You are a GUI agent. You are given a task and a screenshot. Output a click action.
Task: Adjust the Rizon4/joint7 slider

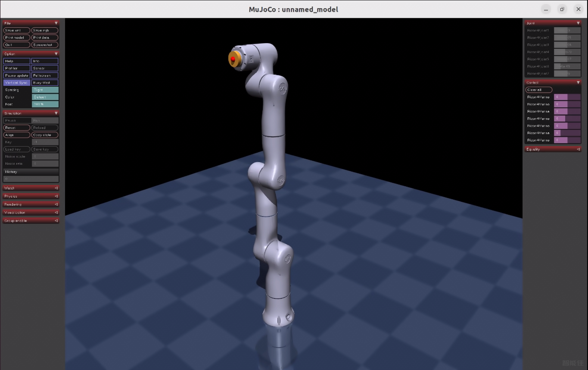[x=567, y=73]
